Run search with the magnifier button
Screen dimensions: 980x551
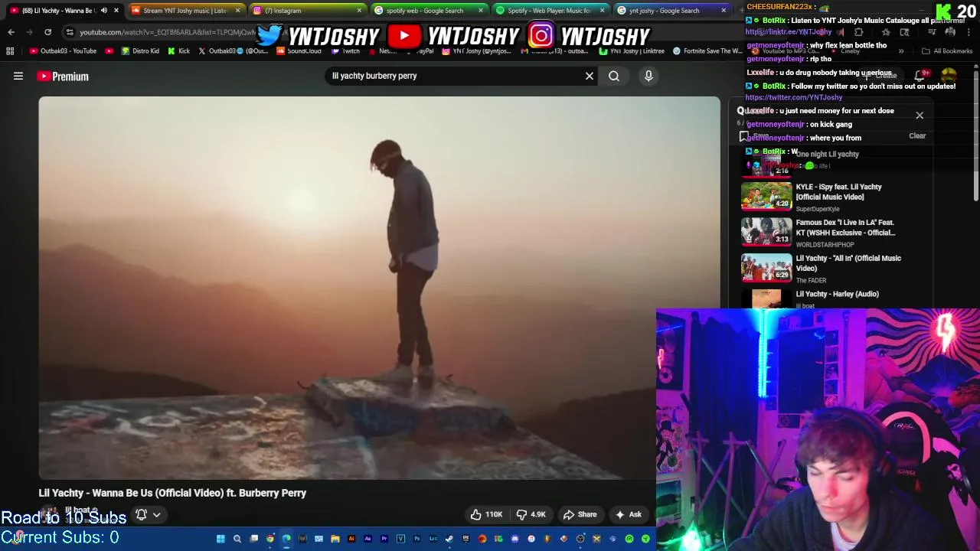click(x=614, y=76)
